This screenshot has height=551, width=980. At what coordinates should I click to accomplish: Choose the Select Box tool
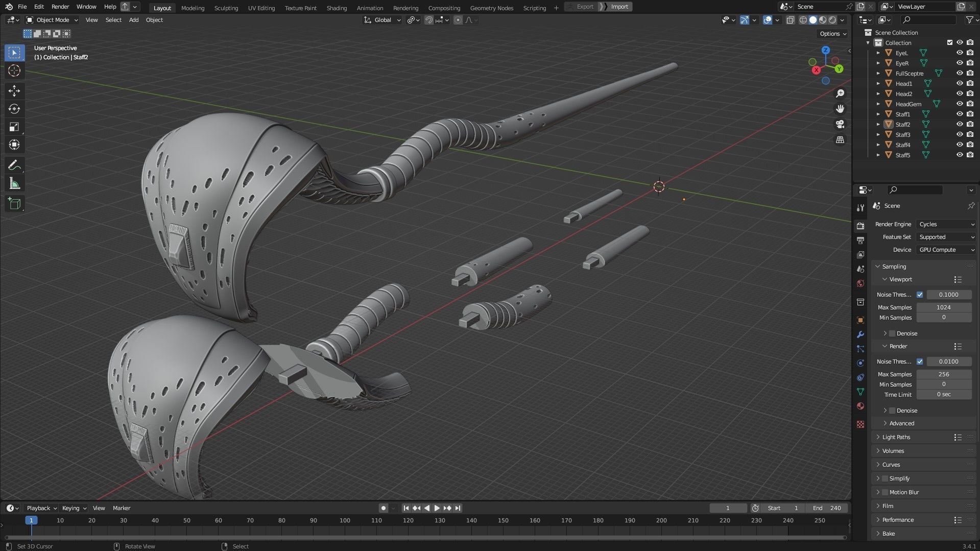point(14,53)
